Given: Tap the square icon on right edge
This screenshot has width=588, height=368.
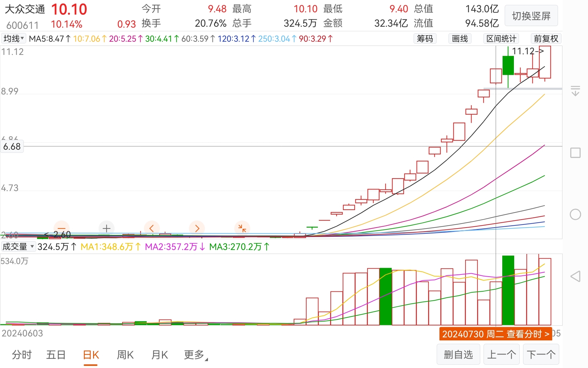Looking at the screenshot, I should tap(575, 153).
